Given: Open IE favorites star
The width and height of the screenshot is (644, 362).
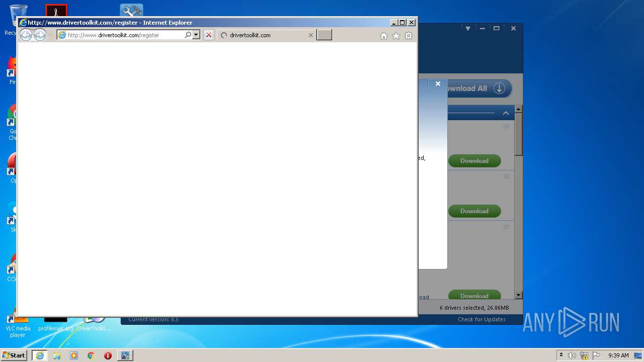Looking at the screenshot, I should [396, 36].
